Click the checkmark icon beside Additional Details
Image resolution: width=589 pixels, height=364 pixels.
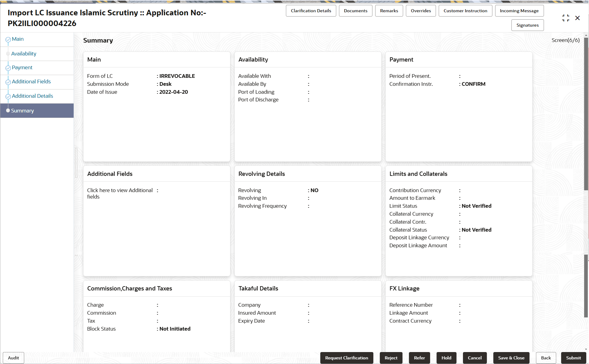[x=8, y=97]
